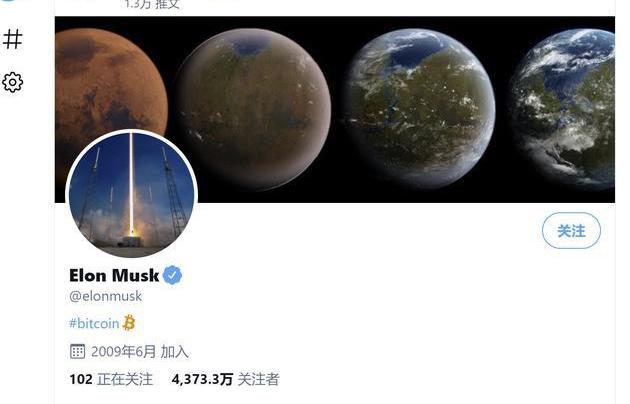
Task: Open the Explore hashtag icon in sidebar
Action: coord(12,39)
